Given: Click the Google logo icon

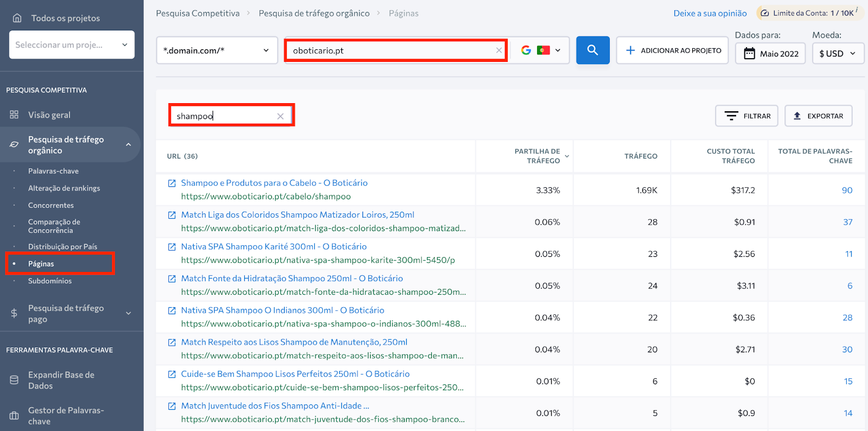Looking at the screenshot, I should (526, 50).
